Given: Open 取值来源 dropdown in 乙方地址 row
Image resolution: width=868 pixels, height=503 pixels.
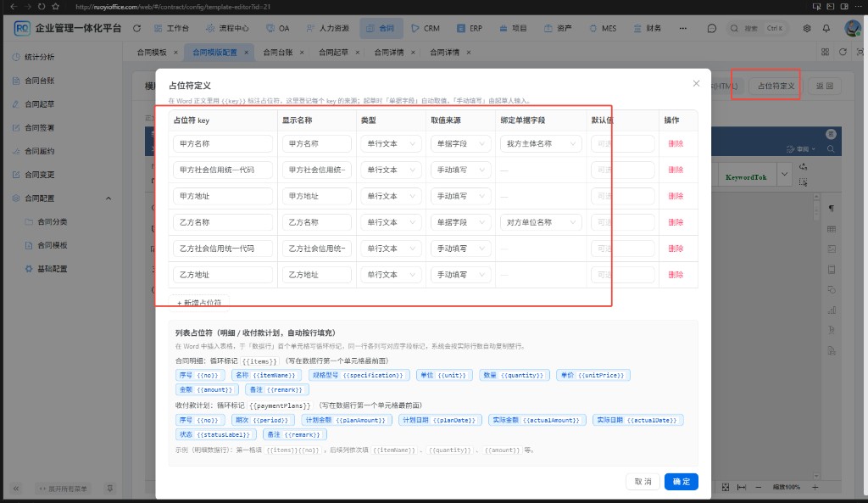Looking at the screenshot, I should (x=460, y=275).
